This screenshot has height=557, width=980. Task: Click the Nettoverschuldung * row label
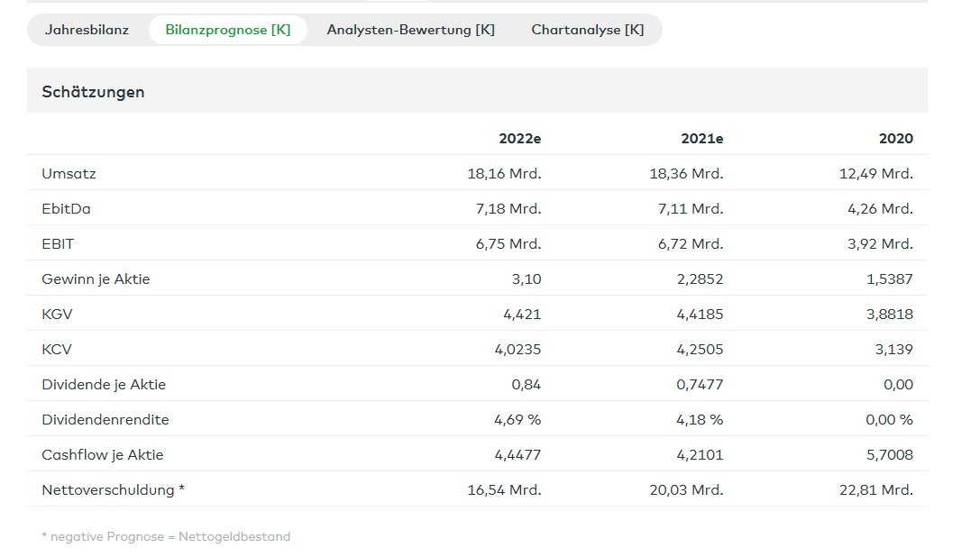click(x=113, y=490)
